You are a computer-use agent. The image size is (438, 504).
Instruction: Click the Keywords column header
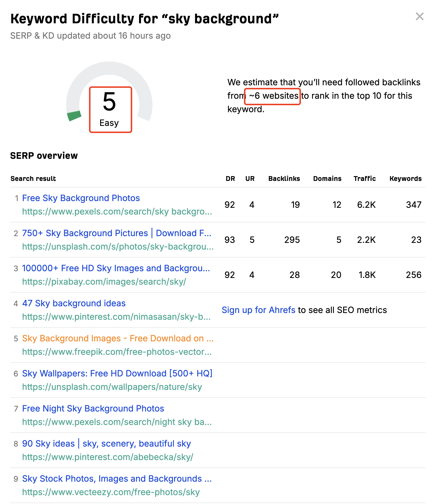pos(406,178)
